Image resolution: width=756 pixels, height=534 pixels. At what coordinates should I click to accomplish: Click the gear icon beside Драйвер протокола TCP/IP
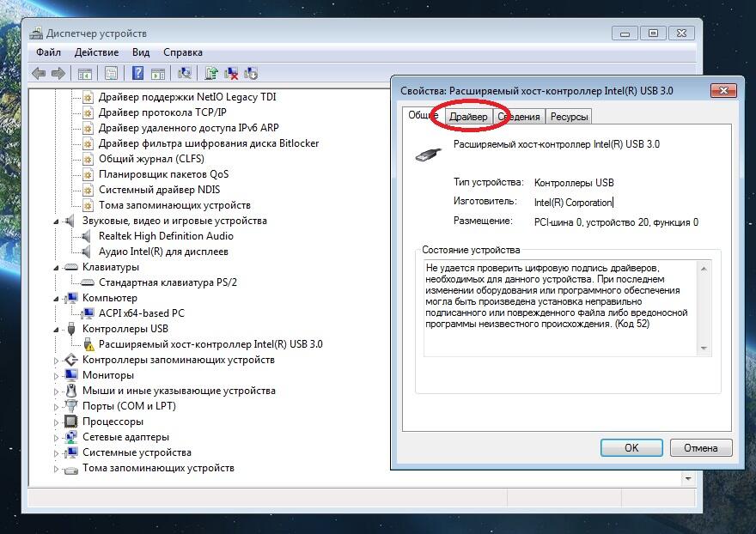[x=88, y=112]
